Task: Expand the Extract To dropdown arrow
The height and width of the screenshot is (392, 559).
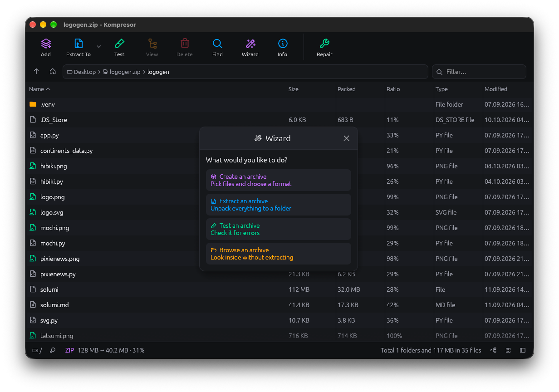Action: click(99, 47)
